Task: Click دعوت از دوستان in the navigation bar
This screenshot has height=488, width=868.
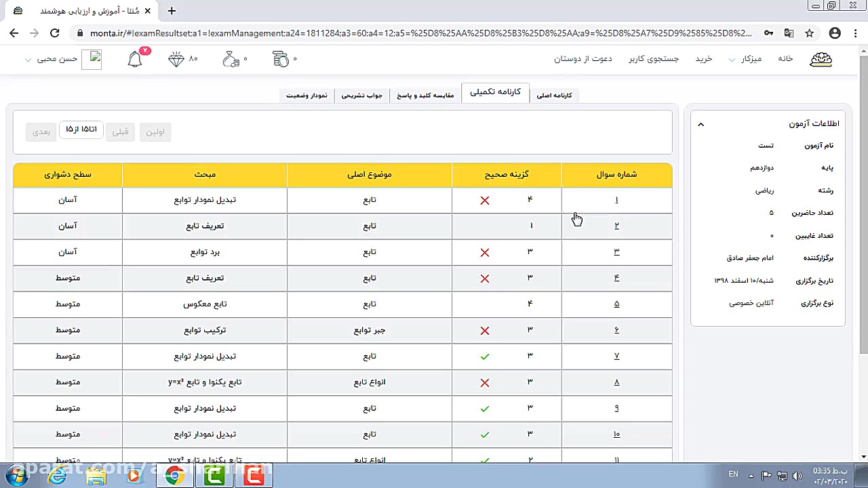Action: click(583, 59)
